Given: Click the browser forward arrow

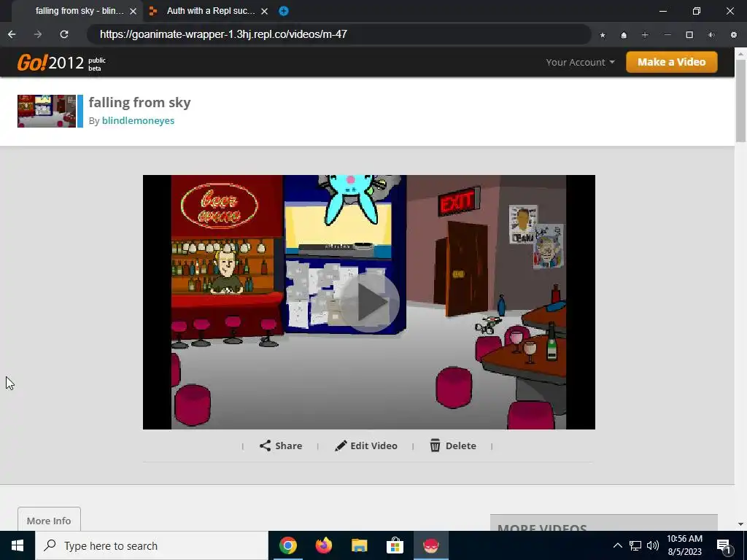Looking at the screenshot, I should click(x=38, y=34).
